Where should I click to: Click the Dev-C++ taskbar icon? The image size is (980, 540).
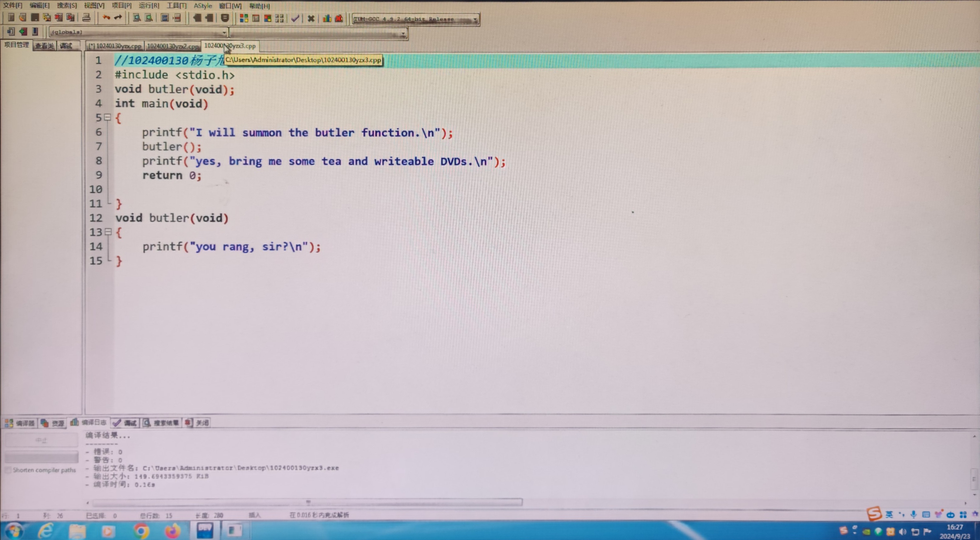click(x=205, y=530)
